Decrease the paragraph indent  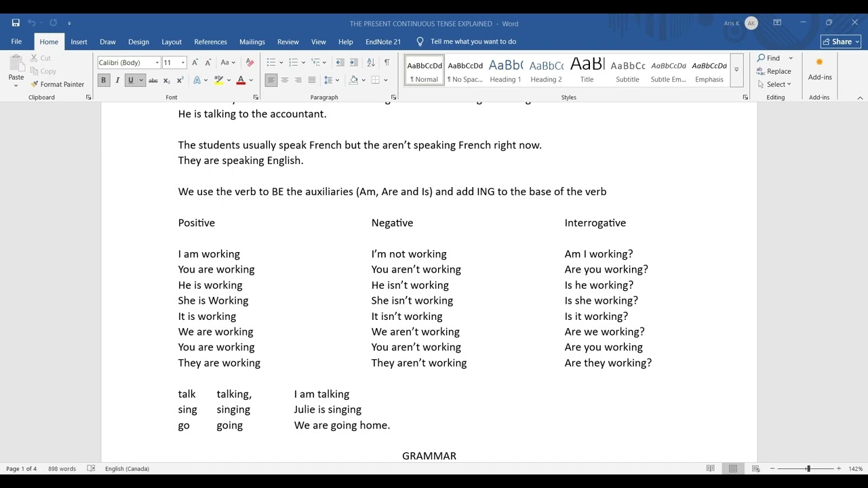[340, 62]
